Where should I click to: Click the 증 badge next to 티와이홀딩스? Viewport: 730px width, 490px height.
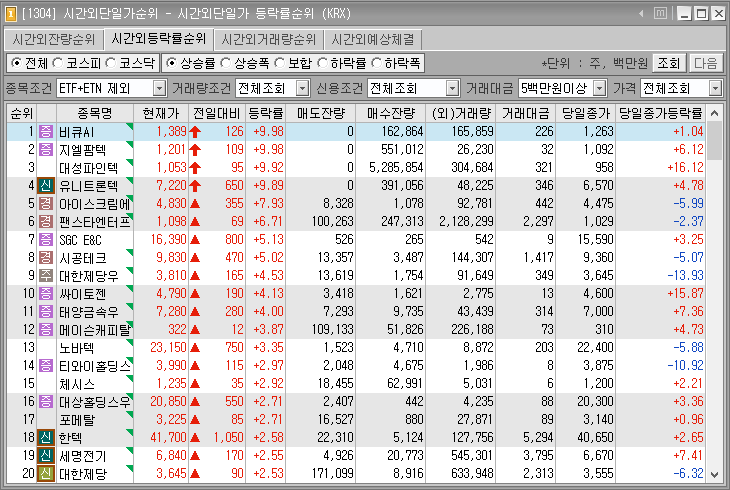click(46, 366)
